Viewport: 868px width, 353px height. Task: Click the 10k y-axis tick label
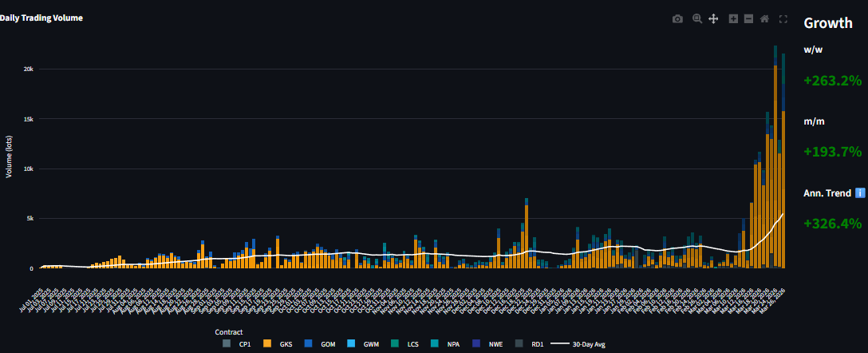(28, 169)
